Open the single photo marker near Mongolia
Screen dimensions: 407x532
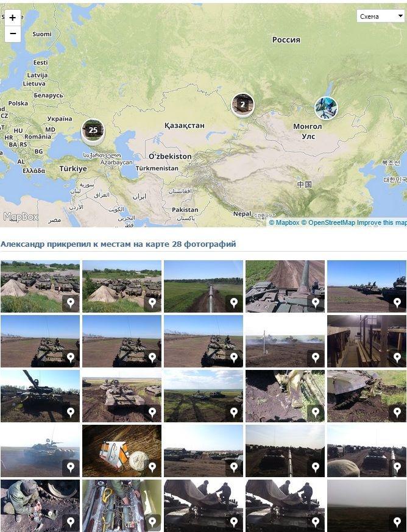pyautogui.click(x=326, y=108)
